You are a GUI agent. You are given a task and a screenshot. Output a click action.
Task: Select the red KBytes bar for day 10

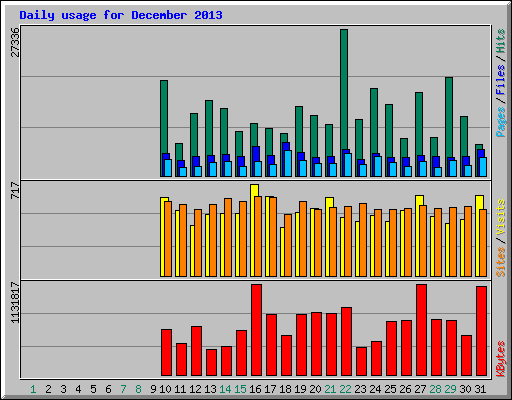pyautogui.click(x=166, y=353)
